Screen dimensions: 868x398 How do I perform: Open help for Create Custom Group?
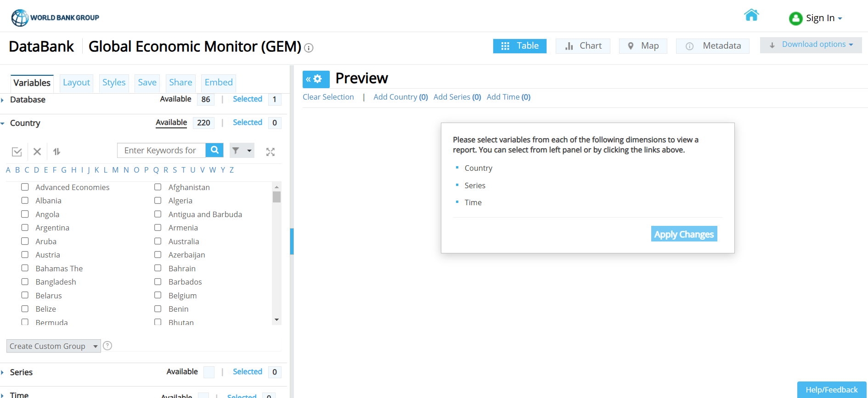(x=107, y=346)
